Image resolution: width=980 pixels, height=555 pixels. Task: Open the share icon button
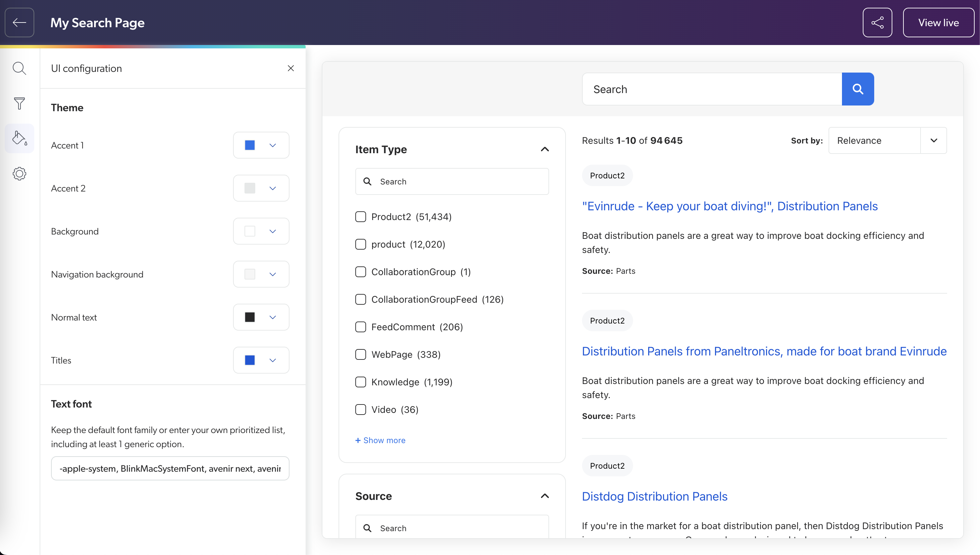pyautogui.click(x=877, y=23)
